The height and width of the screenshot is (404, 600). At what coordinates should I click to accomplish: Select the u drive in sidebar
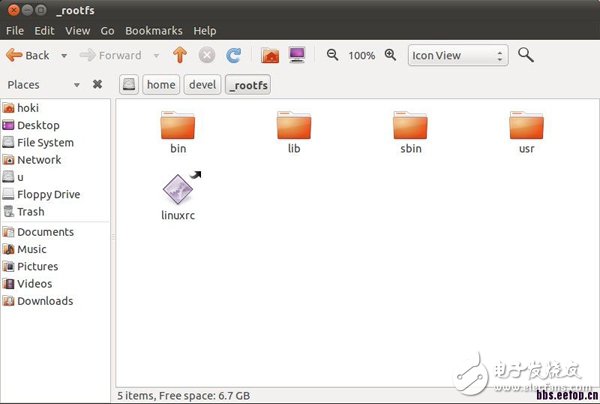point(55,177)
